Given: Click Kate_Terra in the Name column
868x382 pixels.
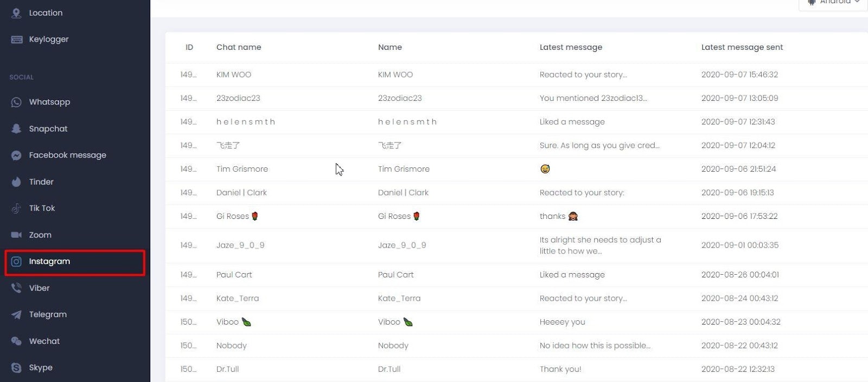Looking at the screenshot, I should [x=399, y=299].
